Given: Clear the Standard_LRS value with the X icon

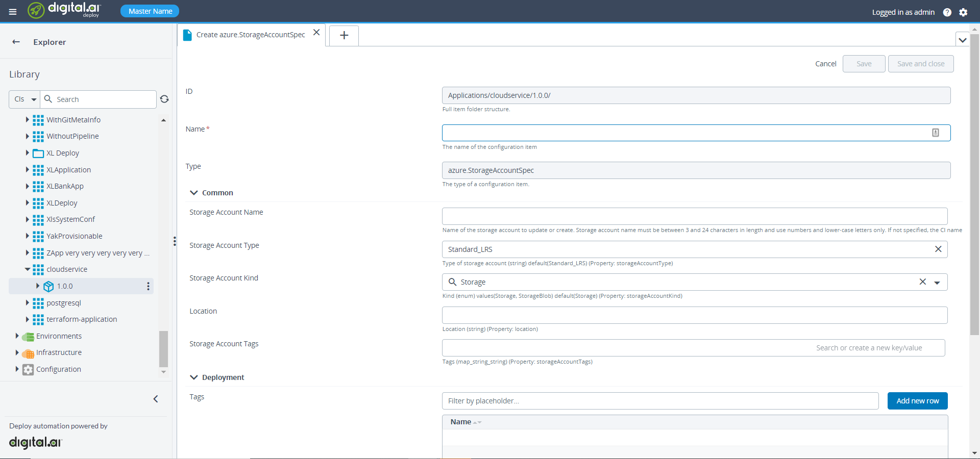Looking at the screenshot, I should click(938, 249).
